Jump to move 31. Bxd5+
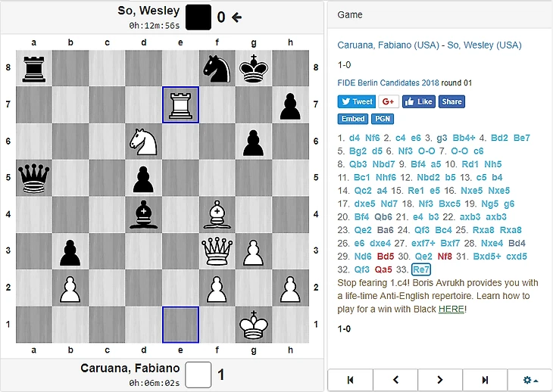The height and width of the screenshot is (392, 553). coord(486,257)
